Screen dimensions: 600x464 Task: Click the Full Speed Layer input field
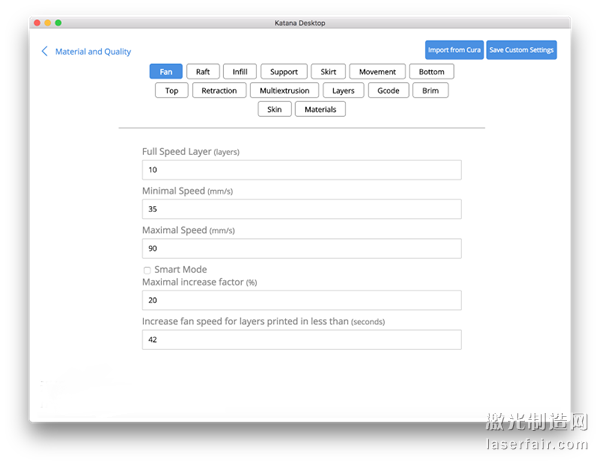pos(301,170)
